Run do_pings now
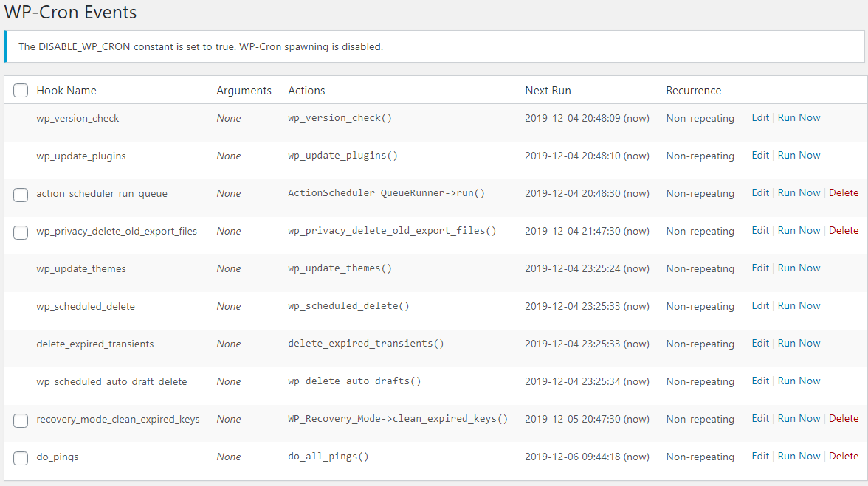Screen dimensions: 868x486 tap(799, 457)
